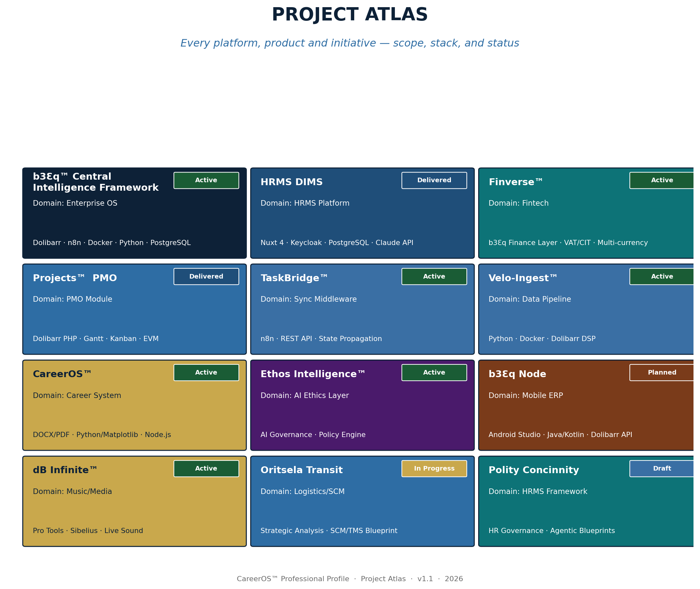The height and width of the screenshot is (589, 700).
Task: Click 'Domain: Data Pipeline' text
Action: tap(530, 299)
